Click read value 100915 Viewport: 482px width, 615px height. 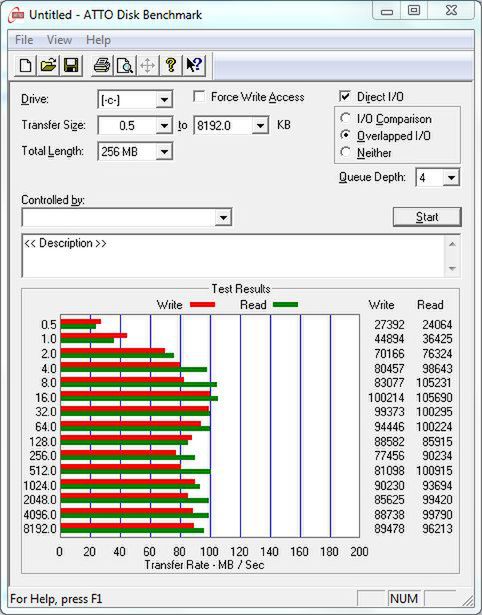434,471
